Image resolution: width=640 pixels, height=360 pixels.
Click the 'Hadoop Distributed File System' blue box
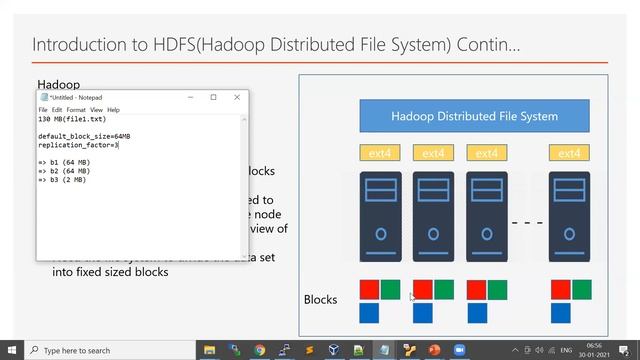tap(474, 116)
